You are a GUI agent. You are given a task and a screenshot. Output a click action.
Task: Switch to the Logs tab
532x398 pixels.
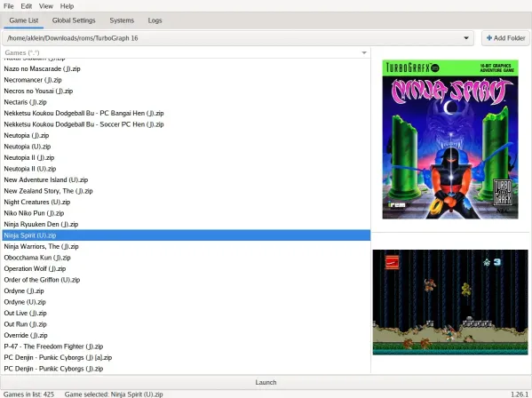tap(155, 20)
